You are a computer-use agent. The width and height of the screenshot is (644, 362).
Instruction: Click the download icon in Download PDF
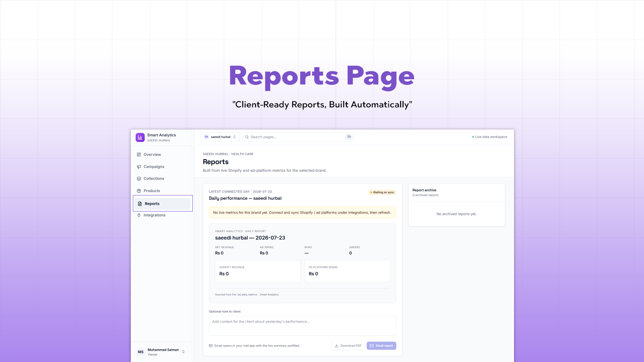(336, 346)
